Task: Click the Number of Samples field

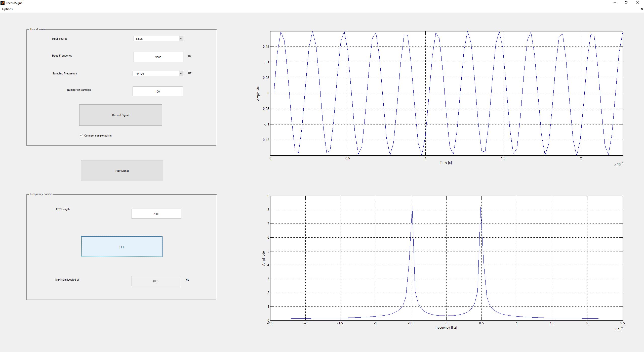Action: 157,92
